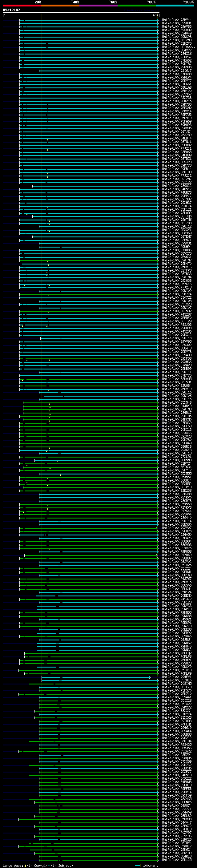Image resolution: width=197 pixels, height=868 pixels.
Task: Select label UniRef100_Q9XGF3
Action: tap(176, 450)
